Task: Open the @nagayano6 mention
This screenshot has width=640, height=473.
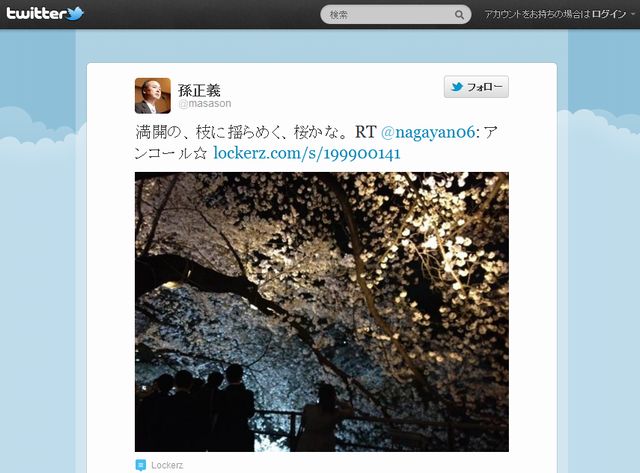Action: coord(428,132)
